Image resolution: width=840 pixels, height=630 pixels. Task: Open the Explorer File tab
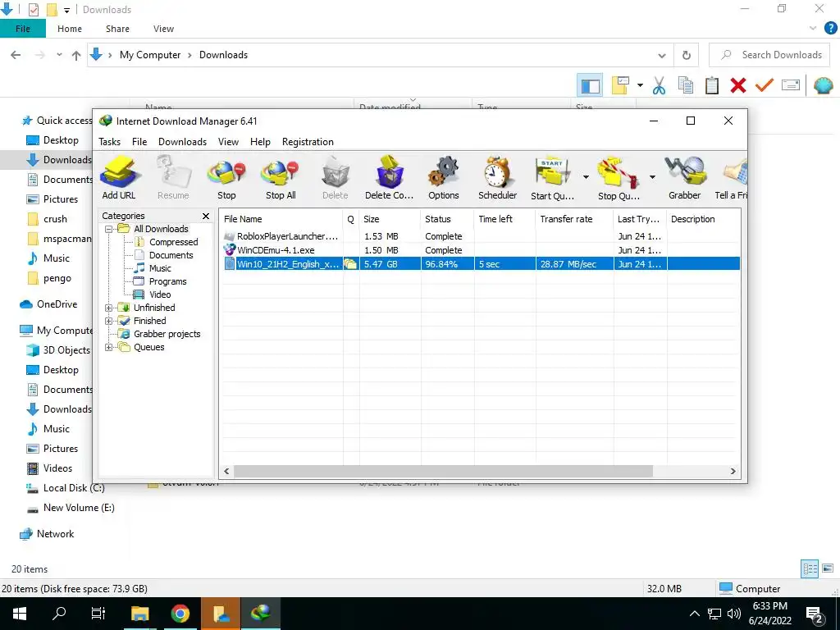(22, 29)
